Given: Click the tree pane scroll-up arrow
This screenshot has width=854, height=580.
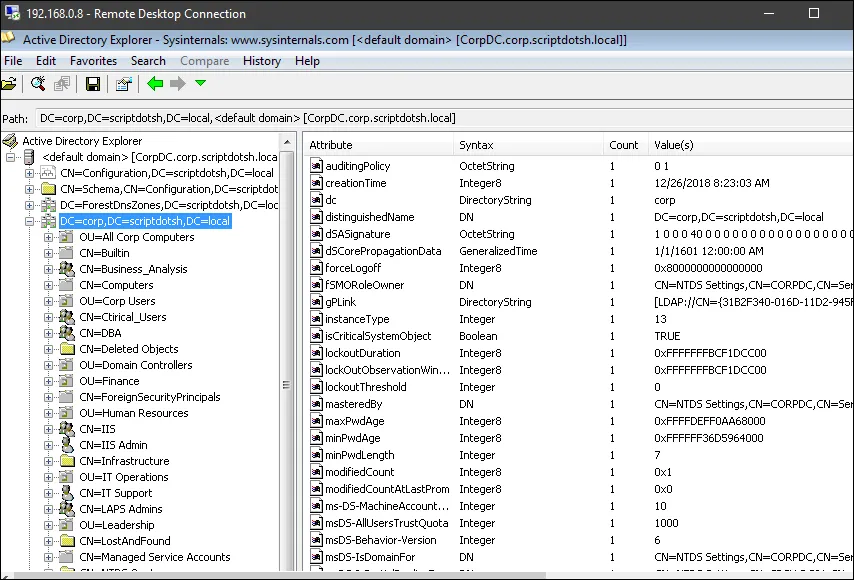Looking at the screenshot, I should coord(287,143).
